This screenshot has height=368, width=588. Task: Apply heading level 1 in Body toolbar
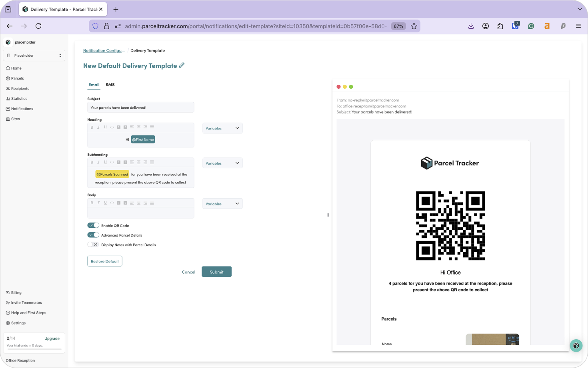(x=118, y=203)
